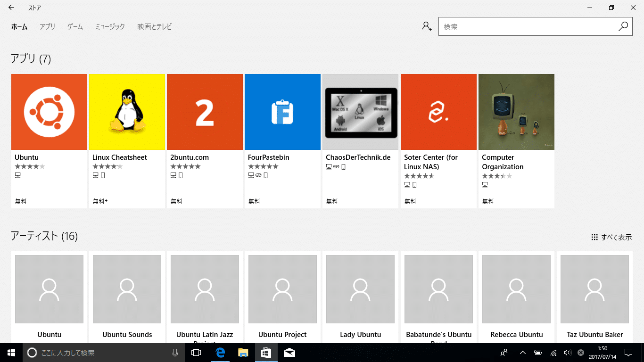Viewport: 644px width, 362px height.
Task: Switch to the アプリ tab
Action: tap(47, 27)
